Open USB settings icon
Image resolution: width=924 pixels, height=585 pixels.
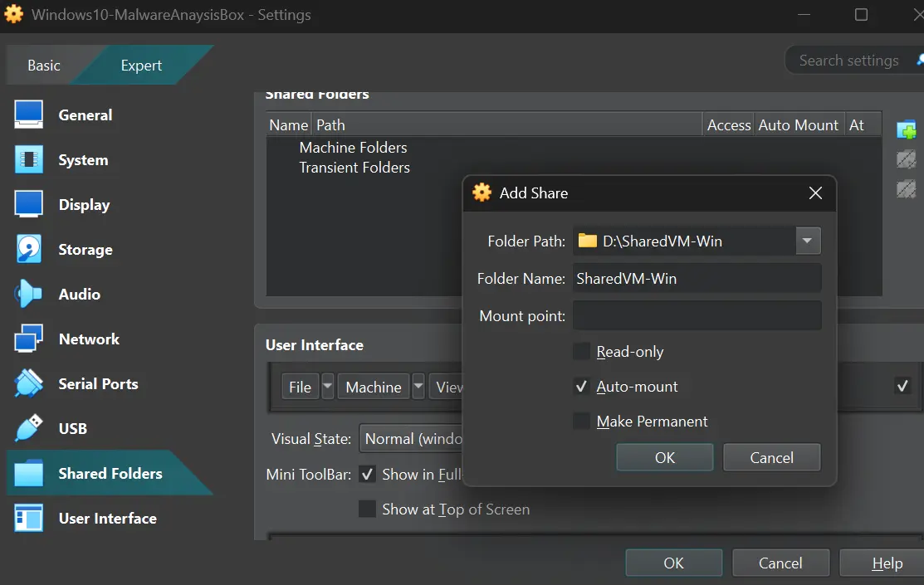(x=28, y=429)
